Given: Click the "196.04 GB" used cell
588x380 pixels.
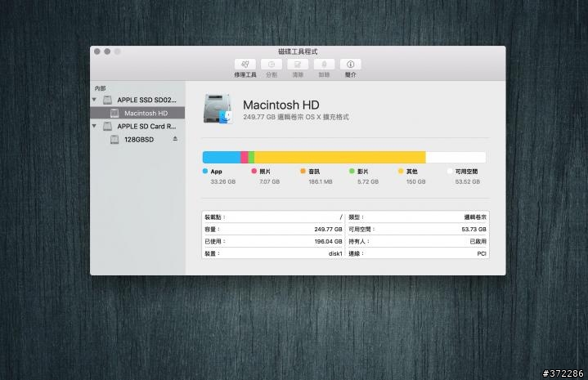Looking at the screenshot, I should point(328,241).
